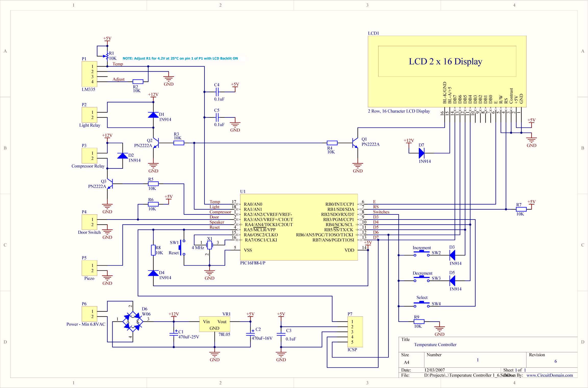Select the 1N914 diode D7 symbol

[422, 153]
